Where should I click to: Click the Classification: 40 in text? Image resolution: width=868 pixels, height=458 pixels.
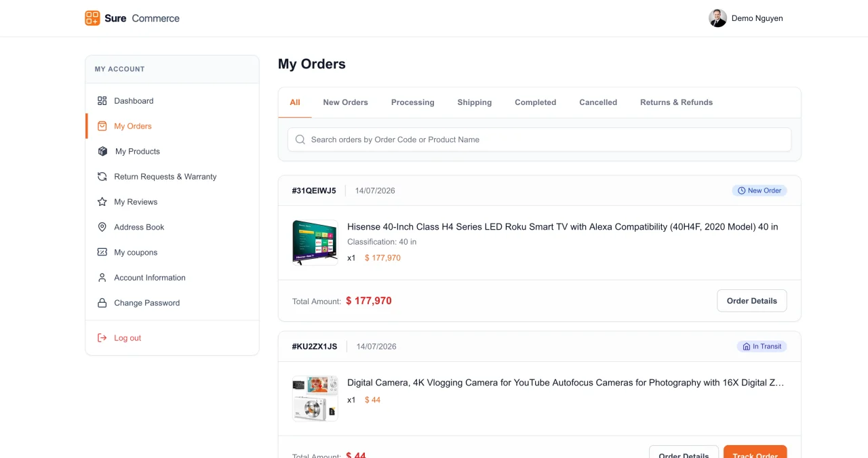(x=382, y=242)
